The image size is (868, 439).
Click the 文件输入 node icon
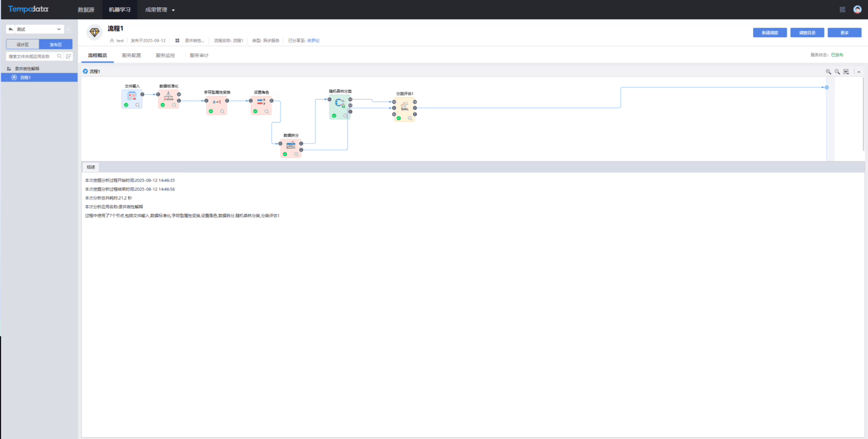tap(132, 96)
